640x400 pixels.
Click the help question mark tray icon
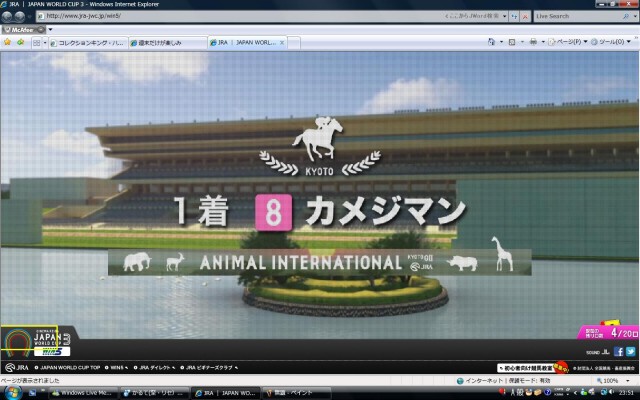pyautogui.click(x=547, y=393)
